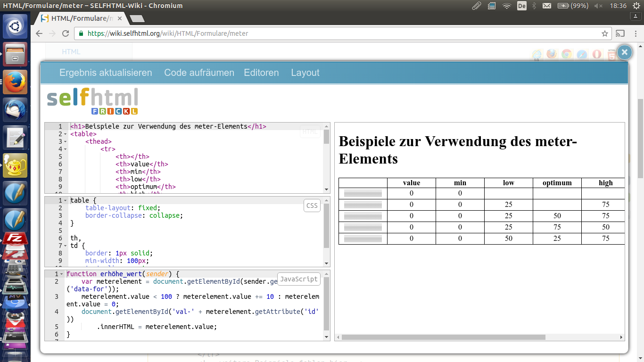Click the meter bar in the first table row
644x362 pixels.
(363, 193)
